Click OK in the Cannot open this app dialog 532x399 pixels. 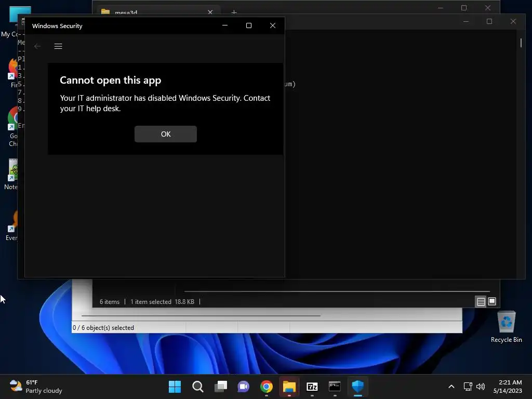[166, 134]
